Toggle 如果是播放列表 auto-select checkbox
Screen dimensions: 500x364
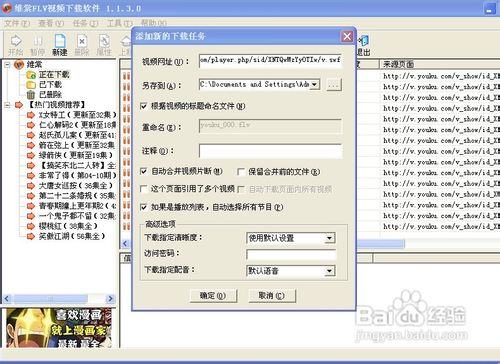click(144, 207)
